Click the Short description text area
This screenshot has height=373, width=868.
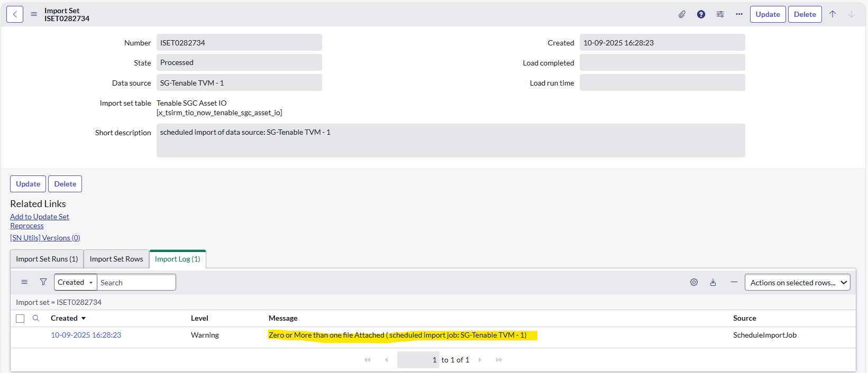[451, 141]
